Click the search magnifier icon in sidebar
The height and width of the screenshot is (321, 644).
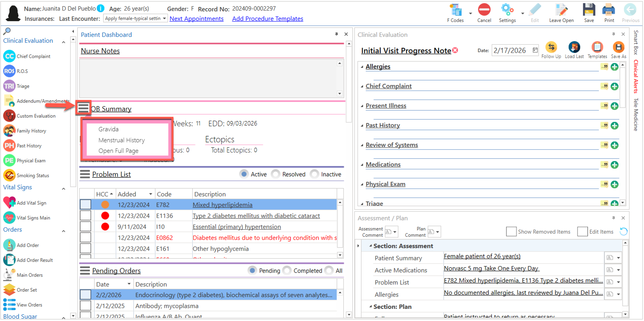(x=7, y=31)
